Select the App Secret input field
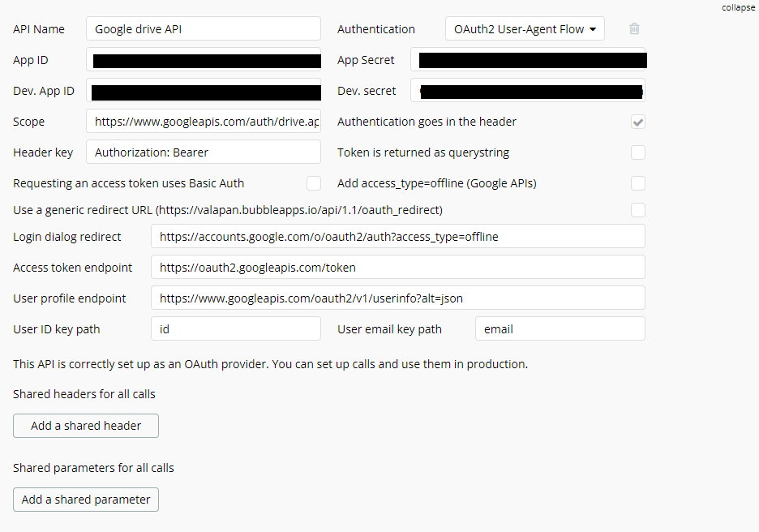This screenshot has width=759, height=532. point(528,60)
